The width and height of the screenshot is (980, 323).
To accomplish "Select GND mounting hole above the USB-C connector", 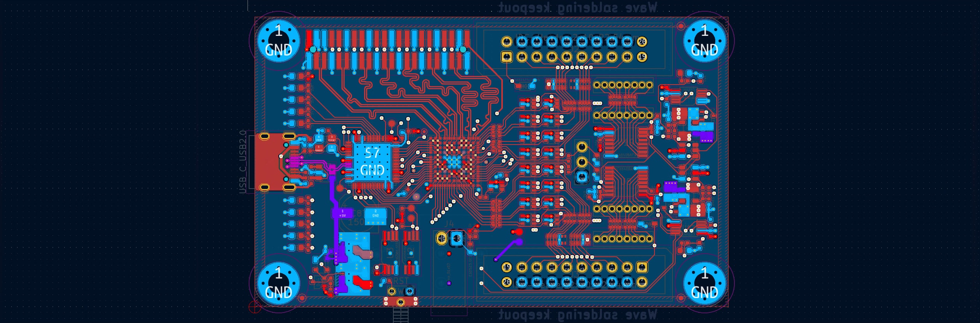I will 278,41.
